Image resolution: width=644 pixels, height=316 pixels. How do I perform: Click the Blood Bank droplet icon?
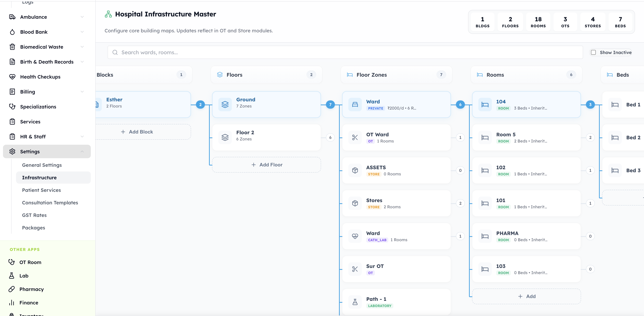point(12,32)
